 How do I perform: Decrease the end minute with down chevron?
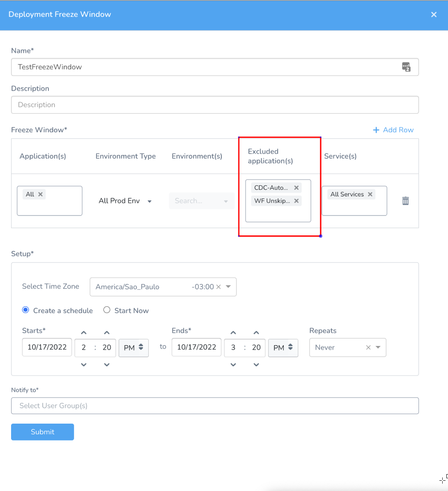[256, 364]
